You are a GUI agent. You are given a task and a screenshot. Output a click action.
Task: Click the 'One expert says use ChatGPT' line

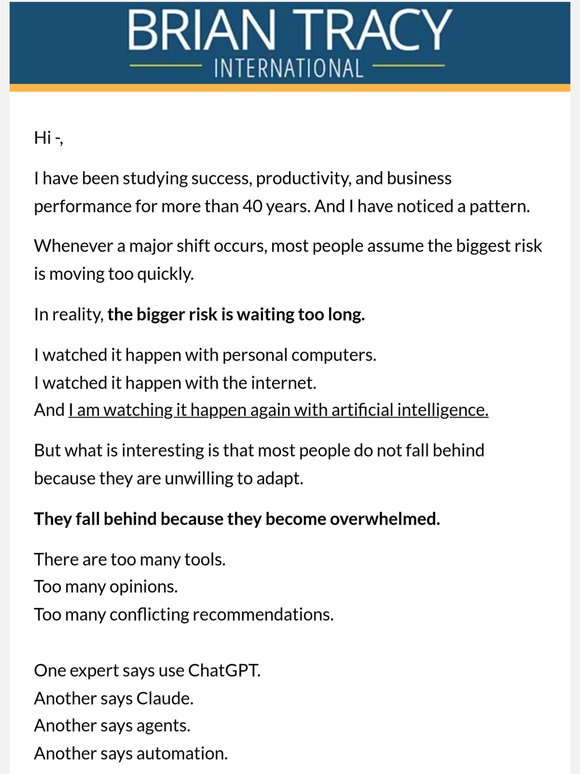(147, 671)
